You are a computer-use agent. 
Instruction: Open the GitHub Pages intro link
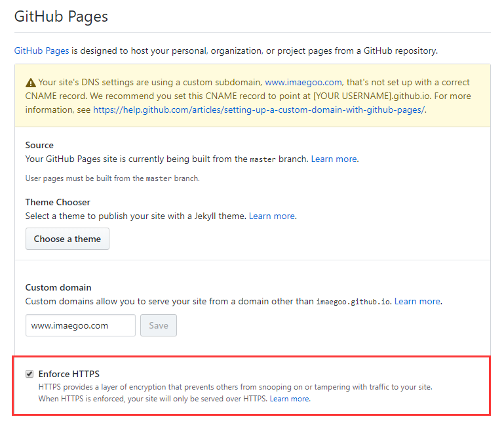tap(41, 51)
